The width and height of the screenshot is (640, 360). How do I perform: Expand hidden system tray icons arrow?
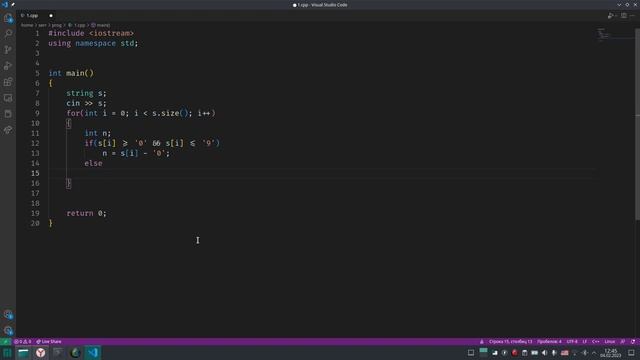[x=594, y=353]
